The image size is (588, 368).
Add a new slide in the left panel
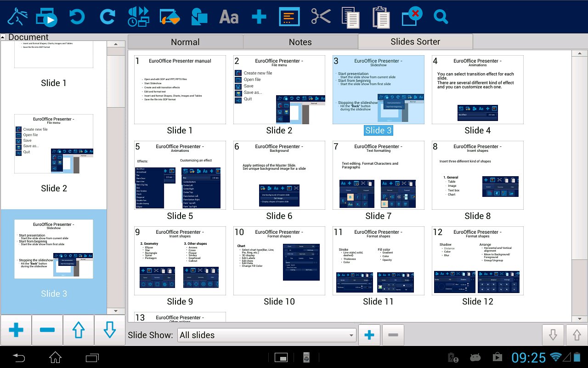pos(16,330)
